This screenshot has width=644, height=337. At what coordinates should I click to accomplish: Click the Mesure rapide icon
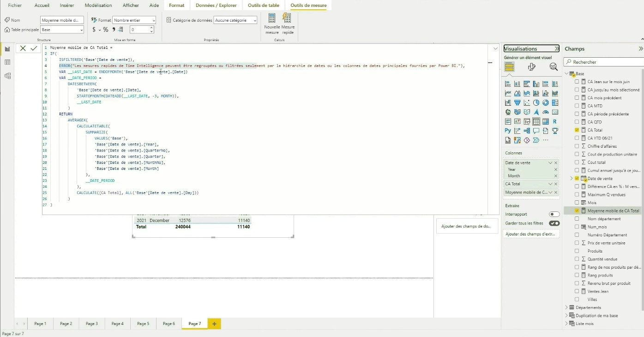tap(287, 19)
